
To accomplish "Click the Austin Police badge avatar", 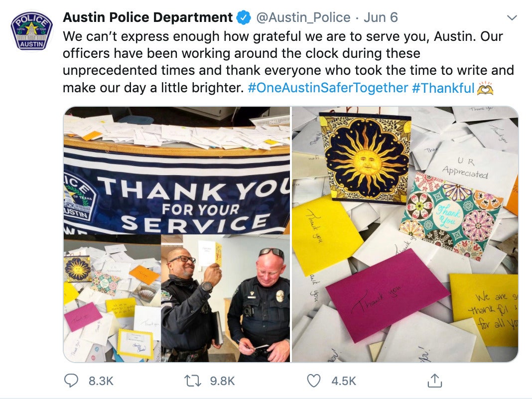I will [31, 31].
